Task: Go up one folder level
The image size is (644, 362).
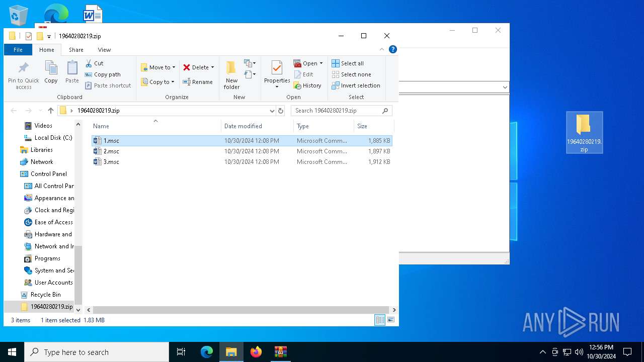Action: point(50,111)
